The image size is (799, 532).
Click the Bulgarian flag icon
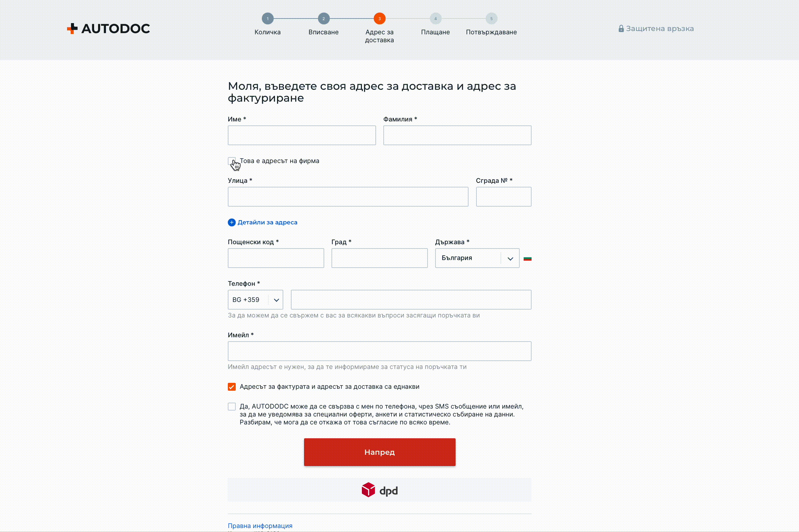pyautogui.click(x=527, y=258)
